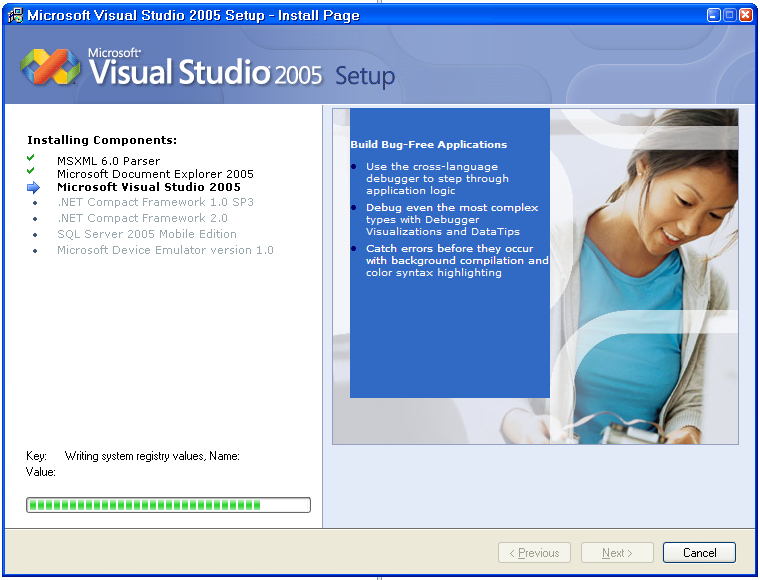
Task: Click the Cancel button
Action: coord(699,552)
